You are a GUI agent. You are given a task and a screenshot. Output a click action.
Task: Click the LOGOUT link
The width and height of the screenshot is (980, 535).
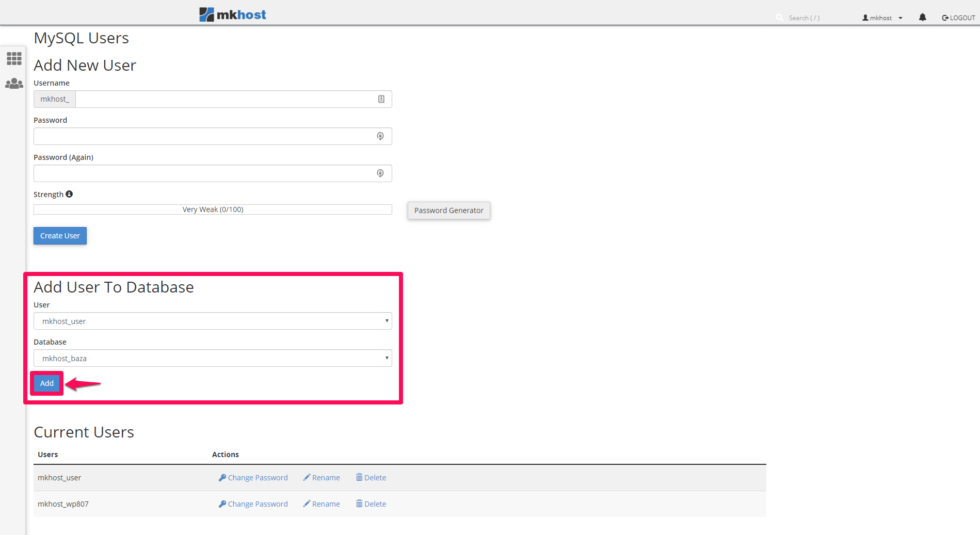pyautogui.click(x=958, y=18)
